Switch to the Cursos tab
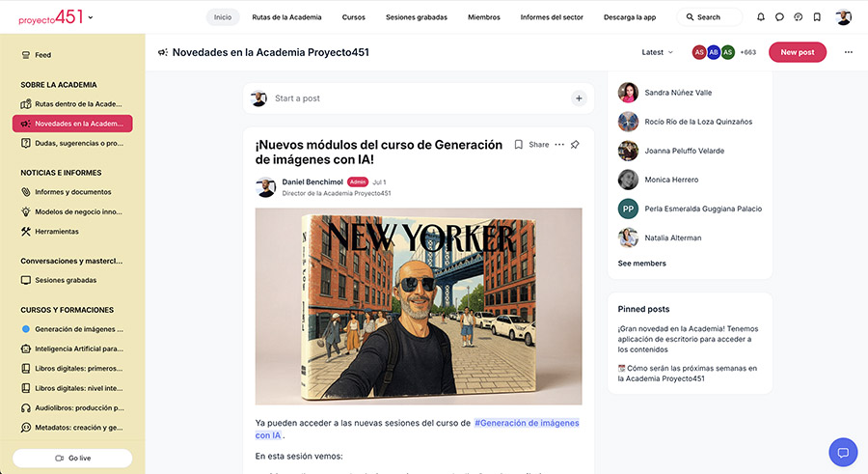The width and height of the screenshot is (868, 474). point(353,17)
